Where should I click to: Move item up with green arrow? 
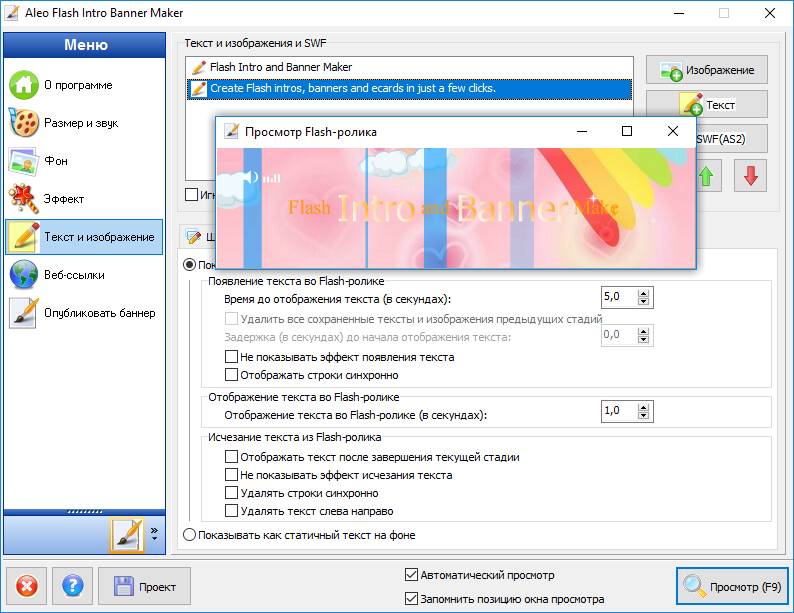(706, 176)
